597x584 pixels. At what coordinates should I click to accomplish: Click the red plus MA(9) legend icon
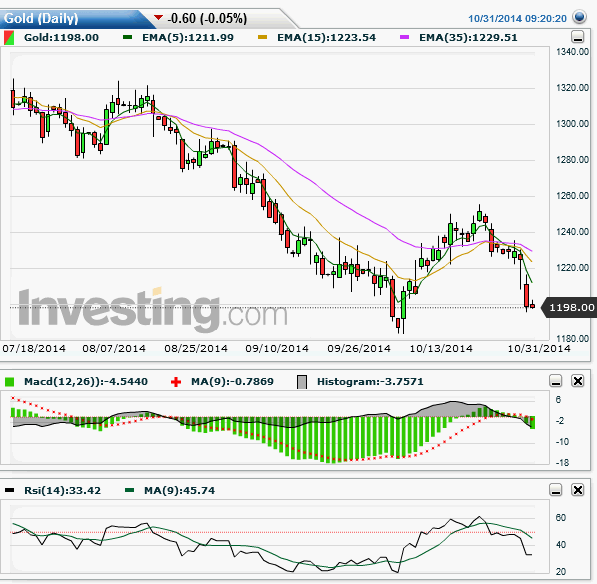176,382
